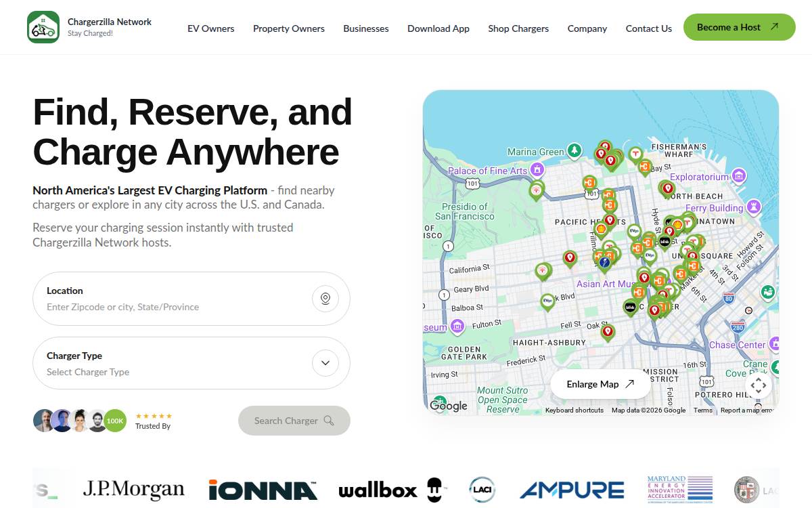Open map camera controls pan icon

tap(759, 386)
